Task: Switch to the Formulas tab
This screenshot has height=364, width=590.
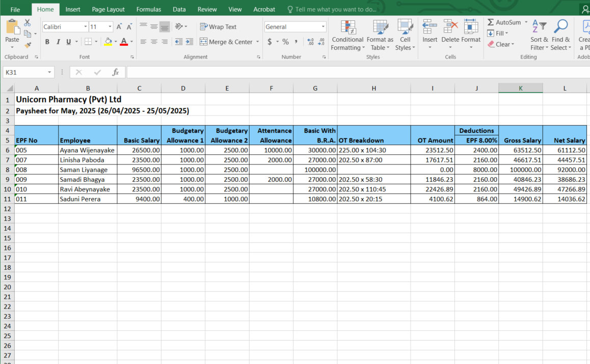Action: click(149, 9)
